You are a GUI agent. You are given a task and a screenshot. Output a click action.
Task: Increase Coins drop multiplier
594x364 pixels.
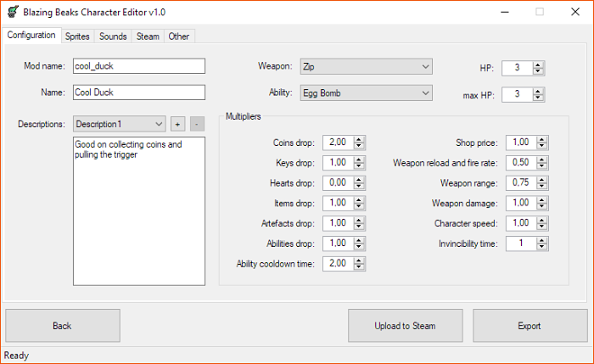pos(359,140)
